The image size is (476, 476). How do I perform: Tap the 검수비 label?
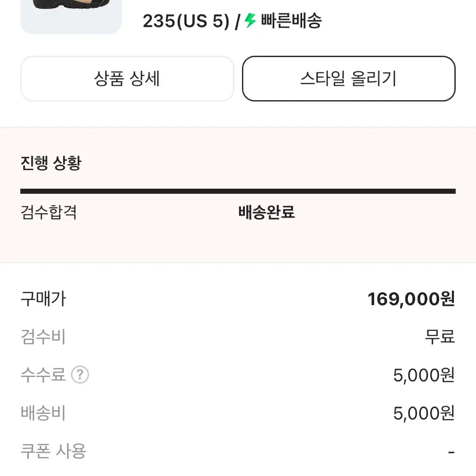[43, 337]
